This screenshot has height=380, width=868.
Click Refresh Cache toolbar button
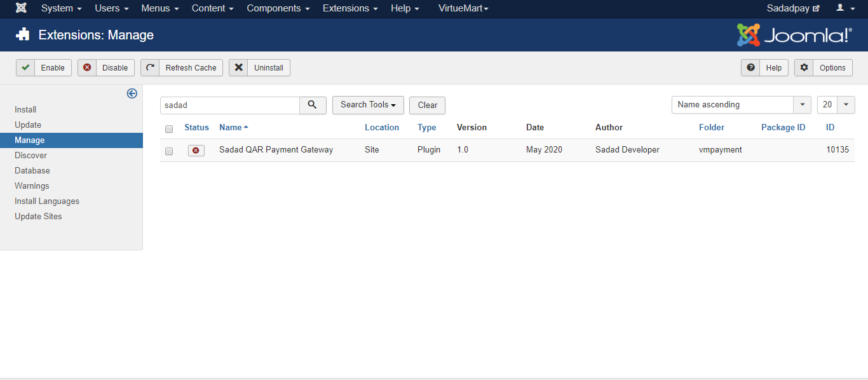tap(182, 68)
